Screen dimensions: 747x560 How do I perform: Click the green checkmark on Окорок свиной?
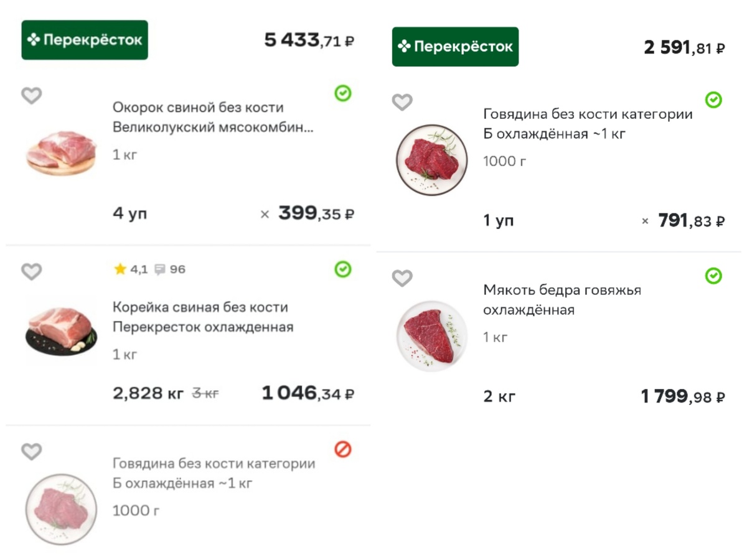pyautogui.click(x=342, y=93)
